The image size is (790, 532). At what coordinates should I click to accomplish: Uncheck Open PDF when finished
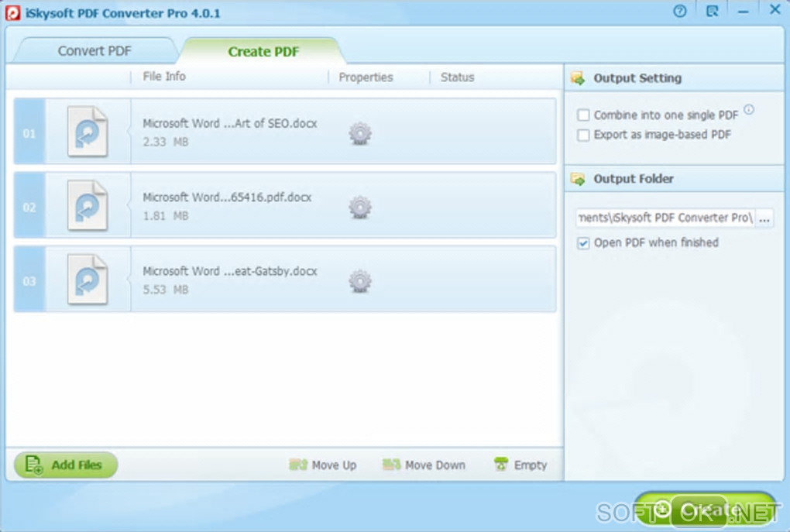click(x=583, y=243)
